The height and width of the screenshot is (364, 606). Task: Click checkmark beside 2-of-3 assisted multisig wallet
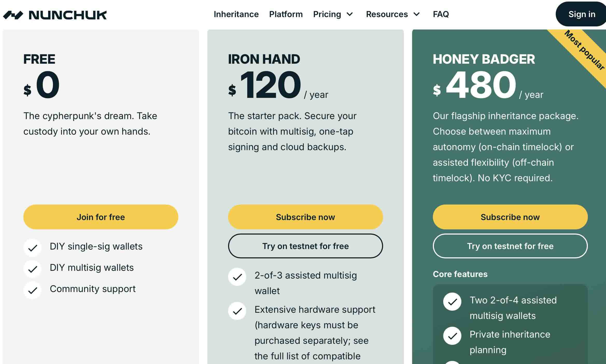point(237,277)
